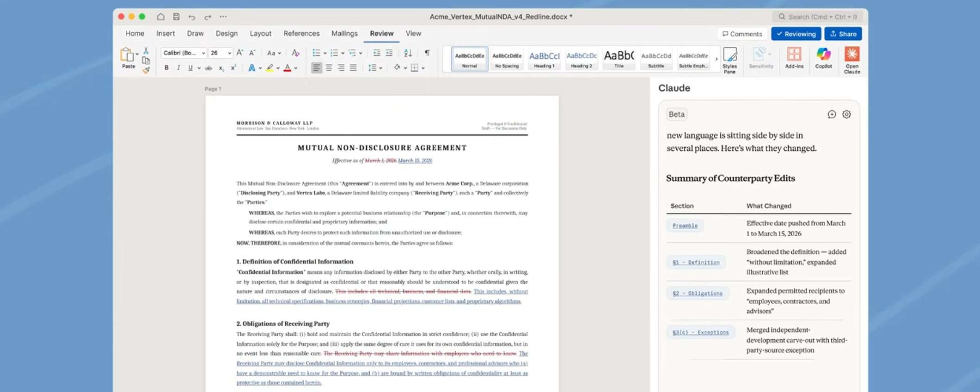The image size is (980, 392).
Task: Expand the styles gallery arrow
Action: point(717,59)
